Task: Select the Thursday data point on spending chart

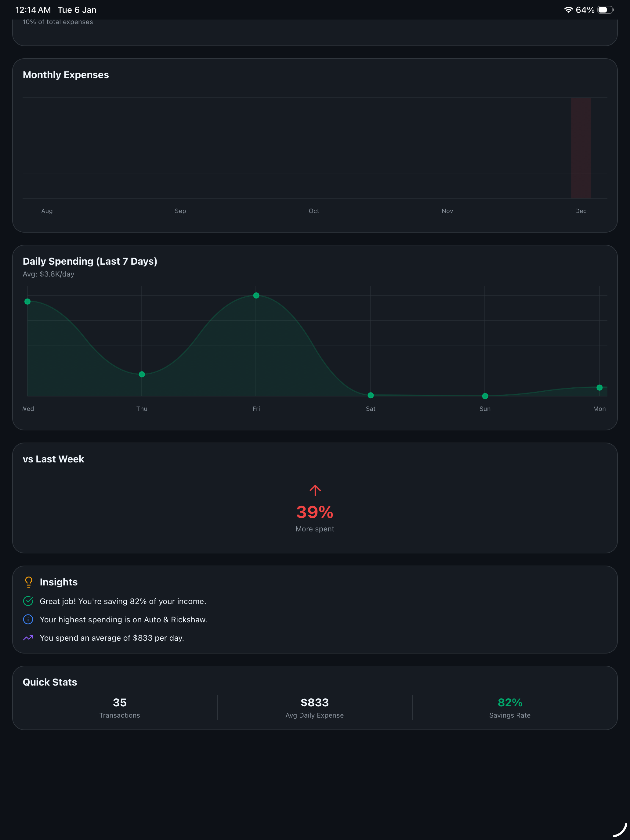Action: click(x=142, y=375)
